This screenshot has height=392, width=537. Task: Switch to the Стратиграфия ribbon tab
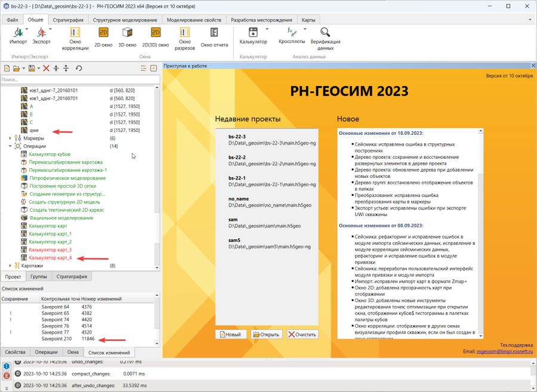pos(67,20)
